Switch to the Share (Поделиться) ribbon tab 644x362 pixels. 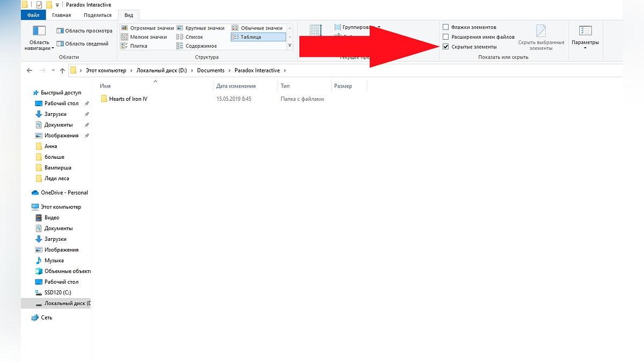(x=98, y=15)
